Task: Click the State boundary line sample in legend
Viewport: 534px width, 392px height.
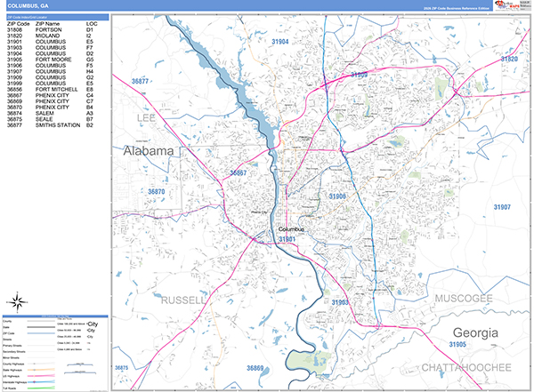Action: (41, 327)
